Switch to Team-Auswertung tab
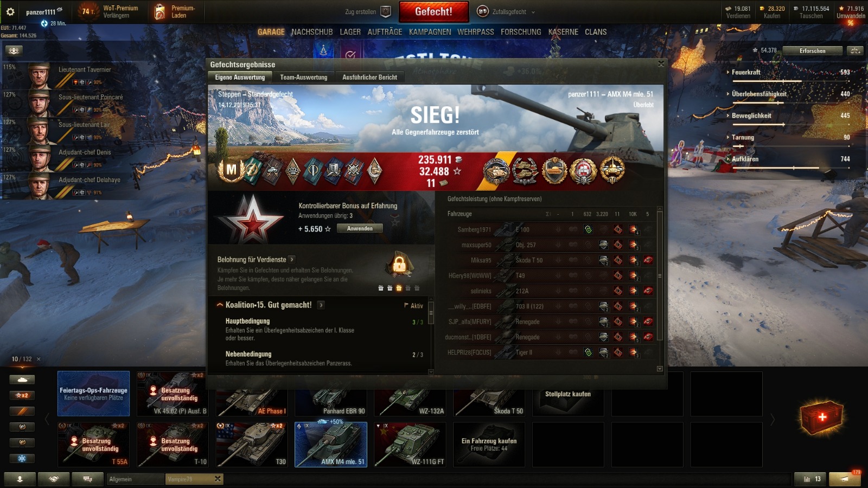Screen dimensions: 868x488 click(304, 78)
